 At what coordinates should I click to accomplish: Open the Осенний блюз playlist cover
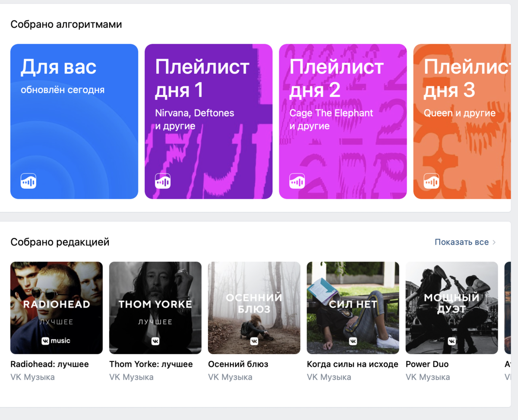tap(254, 308)
